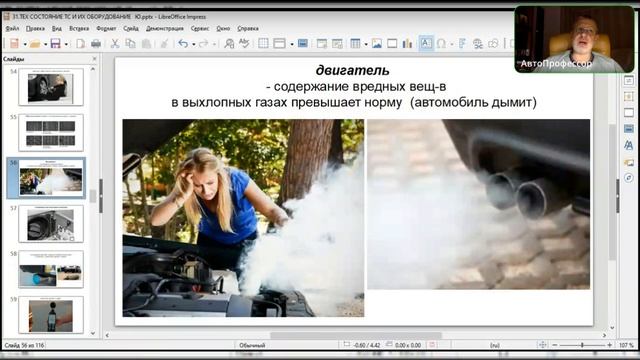Screen dimensions: 640x360
Task: Click the slide title text двигатель
Action: pos(353,70)
